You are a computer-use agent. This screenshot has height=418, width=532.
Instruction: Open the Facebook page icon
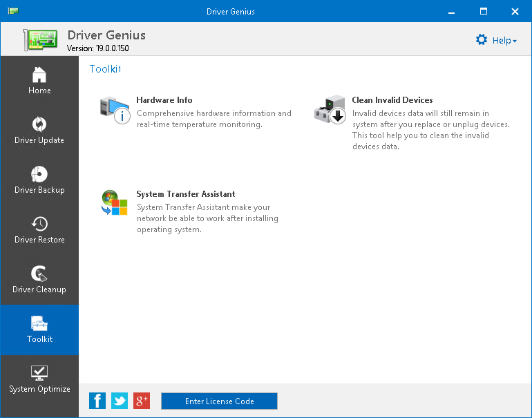click(x=97, y=401)
